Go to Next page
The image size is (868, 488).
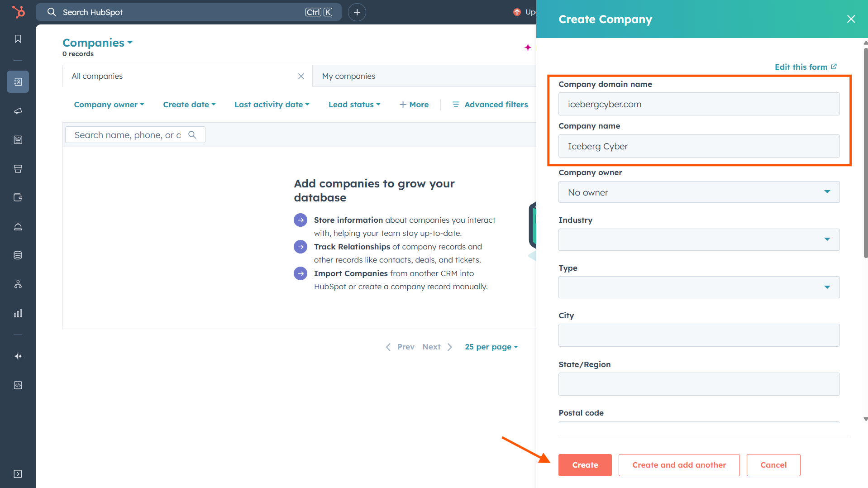tap(437, 347)
